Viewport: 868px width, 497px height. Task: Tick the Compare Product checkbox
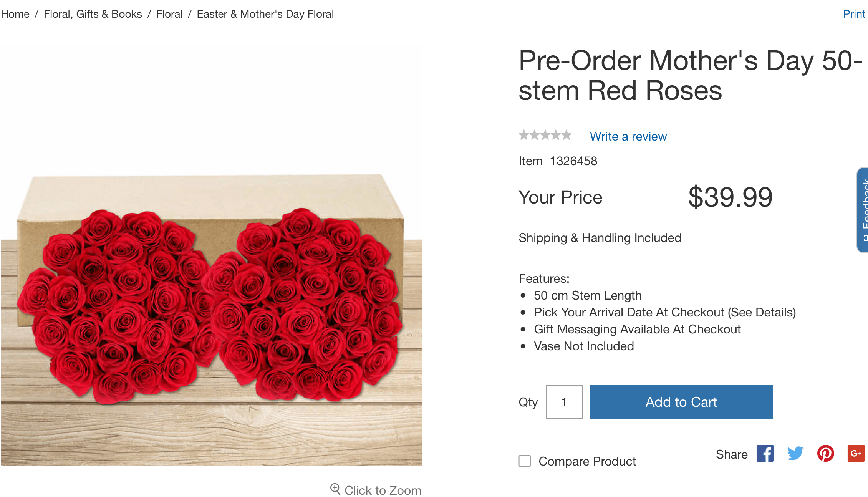[x=525, y=461]
